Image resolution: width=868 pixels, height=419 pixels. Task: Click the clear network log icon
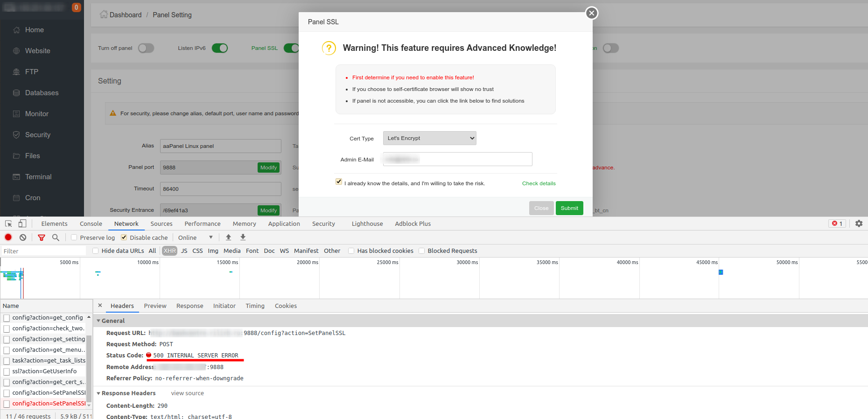pos(23,237)
